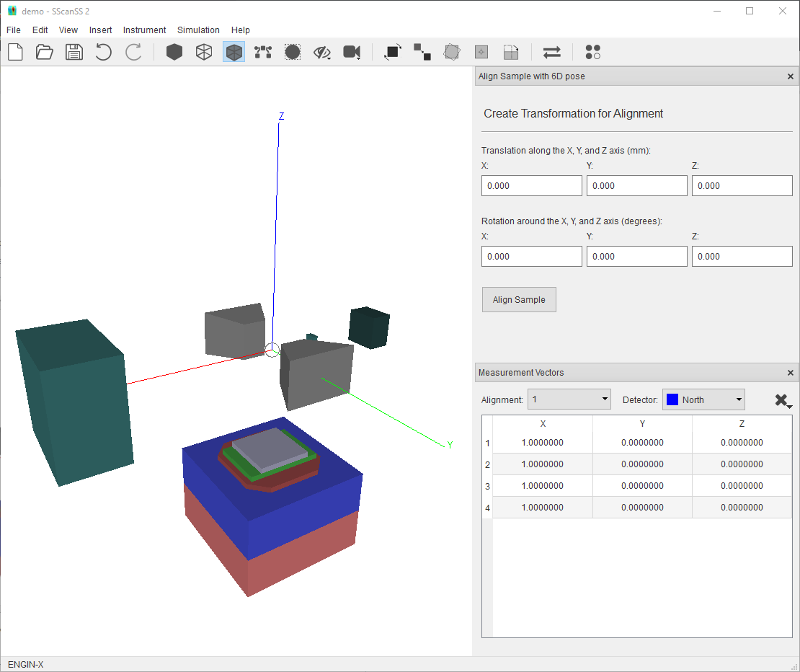Click the Y value 0.0000000 in row 2
800x672 pixels.
(642, 464)
